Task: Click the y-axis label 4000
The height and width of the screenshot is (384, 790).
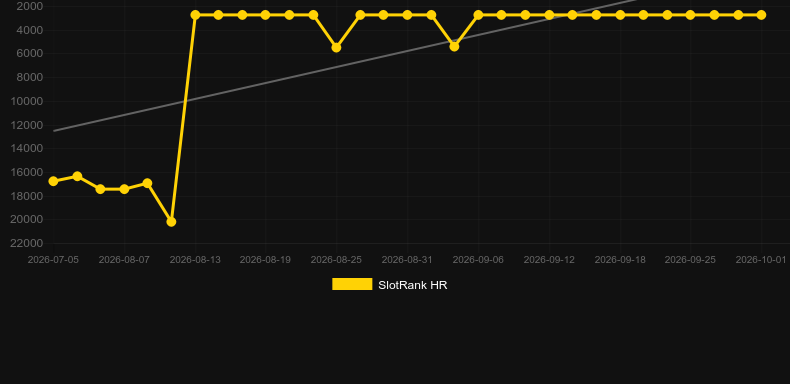Action: pyautogui.click(x=30, y=30)
